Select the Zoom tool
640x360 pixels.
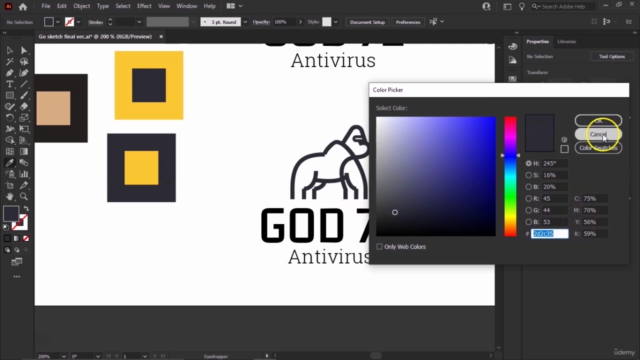(24, 197)
